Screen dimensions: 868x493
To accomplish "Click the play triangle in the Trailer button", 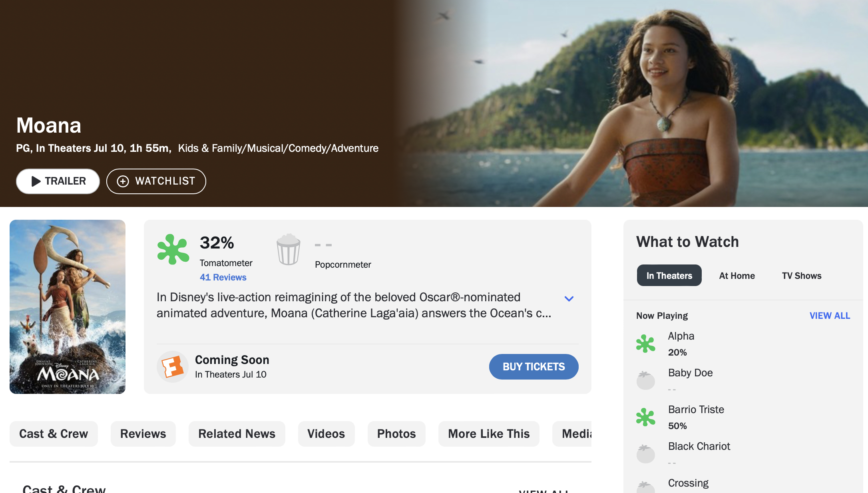I will (x=36, y=181).
